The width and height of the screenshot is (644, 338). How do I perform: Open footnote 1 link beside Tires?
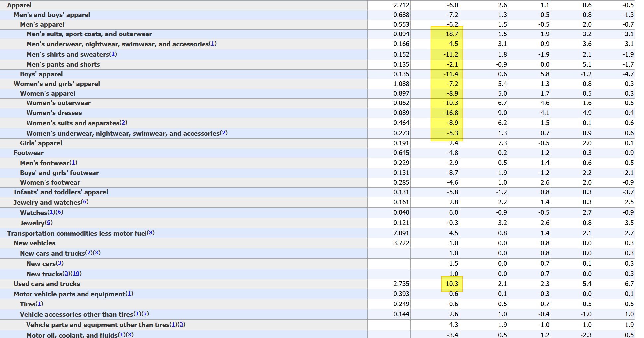tap(39, 304)
